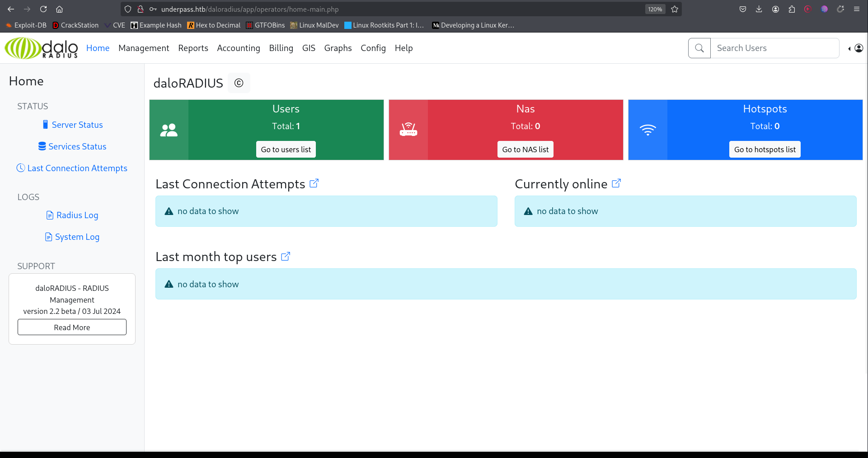Click the Users card people icon

169,130
